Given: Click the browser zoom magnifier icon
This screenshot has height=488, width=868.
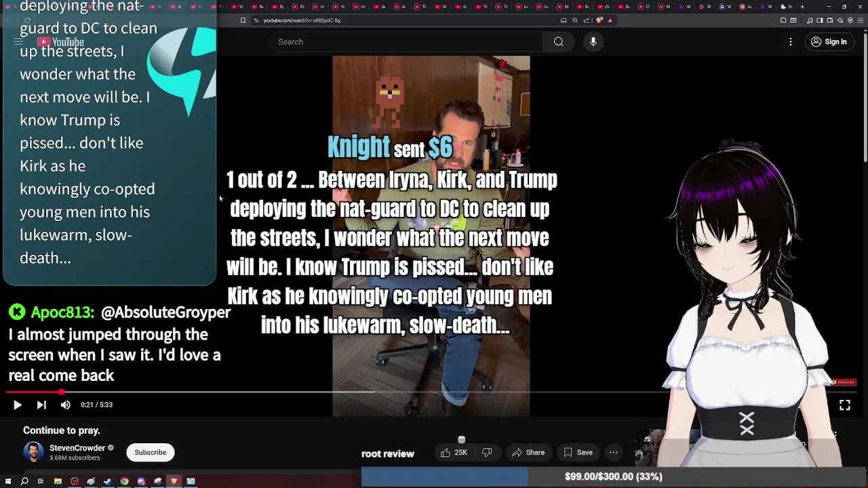Looking at the screenshot, I should [x=575, y=20].
